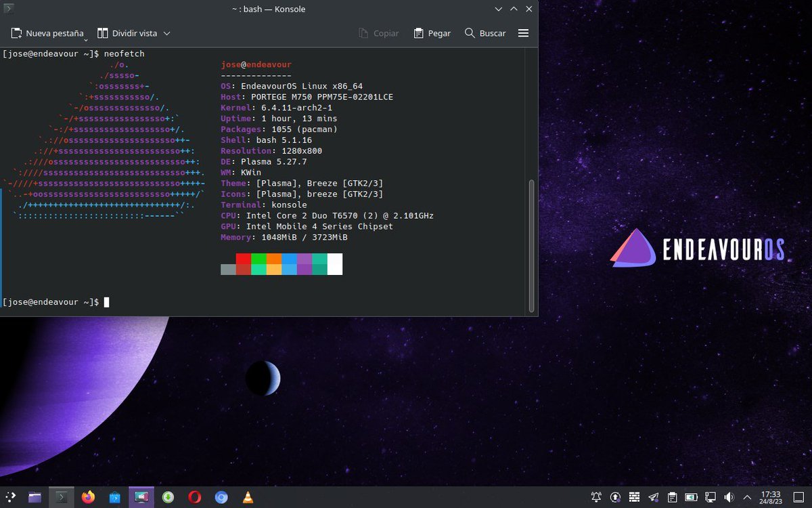The height and width of the screenshot is (508, 812).
Task: Toggle notifications via the bell tray icon
Action: click(x=597, y=496)
